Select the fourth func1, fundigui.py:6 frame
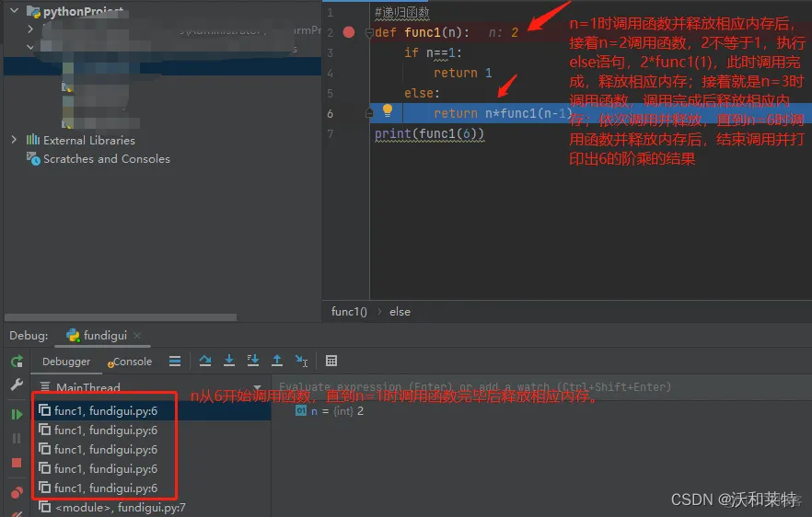 pos(151,468)
